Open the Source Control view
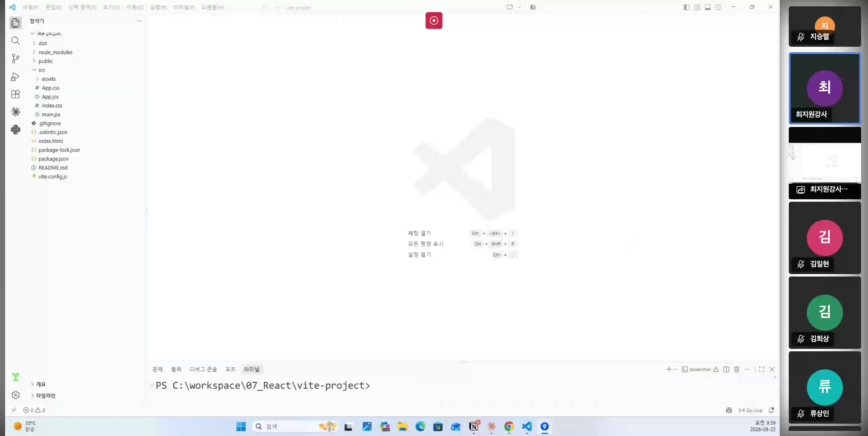The image size is (868, 436). coord(15,58)
